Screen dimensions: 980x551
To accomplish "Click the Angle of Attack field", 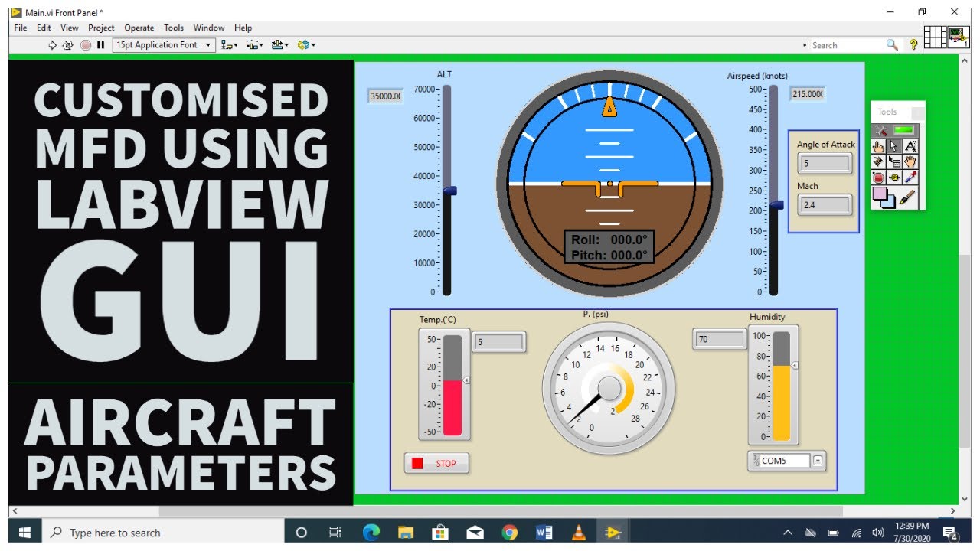I will tap(825, 163).
